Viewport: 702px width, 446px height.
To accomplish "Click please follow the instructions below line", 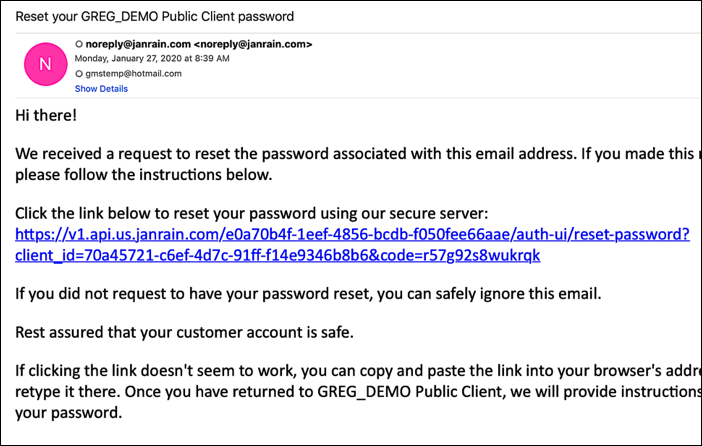I will 143,175.
